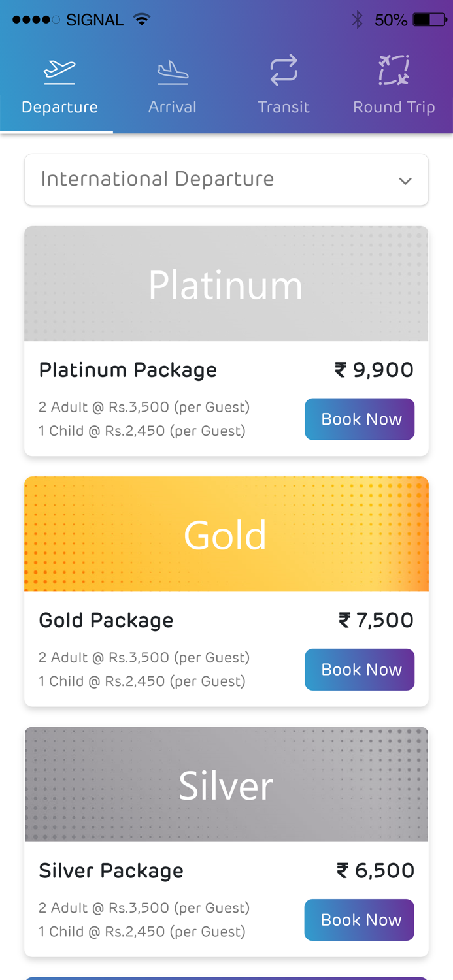Tap the Departure airplane icon
The height and width of the screenshot is (980, 453).
pos(59,71)
